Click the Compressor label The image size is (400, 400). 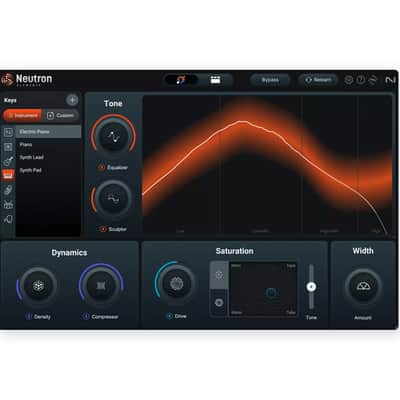click(x=105, y=317)
